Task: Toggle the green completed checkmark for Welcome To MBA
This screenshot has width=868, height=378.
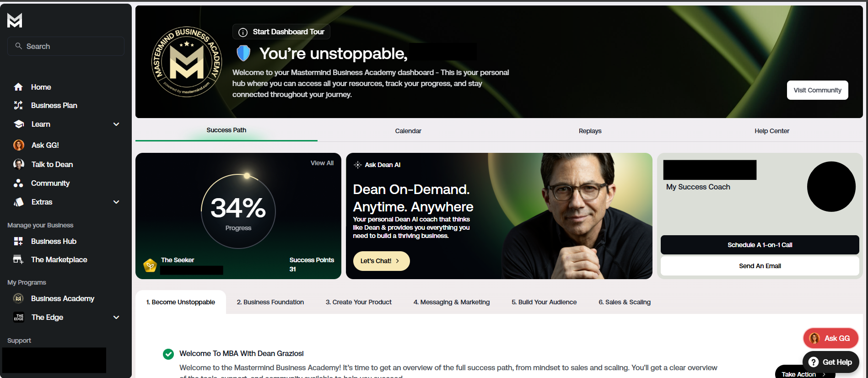Action: (x=168, y=354)
